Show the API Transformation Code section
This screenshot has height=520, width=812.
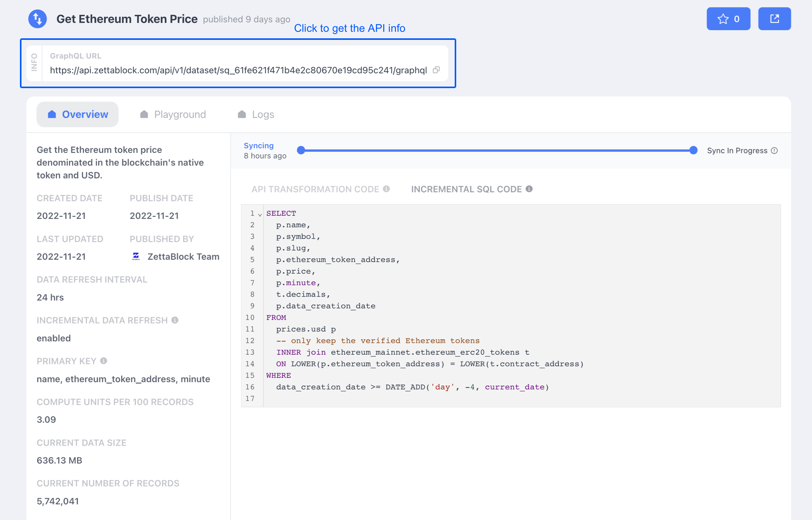pyautogui.click(x=315, y=189)
